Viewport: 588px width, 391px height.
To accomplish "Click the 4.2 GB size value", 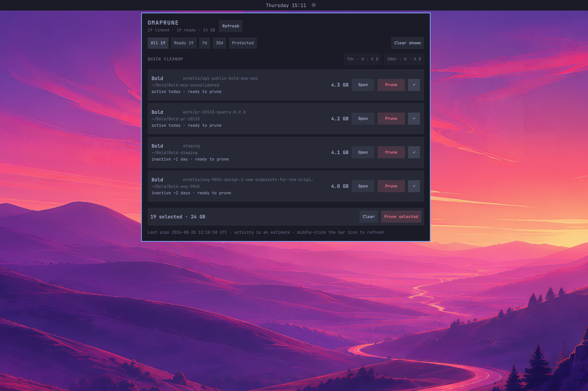I will click(x=340, y=119).
